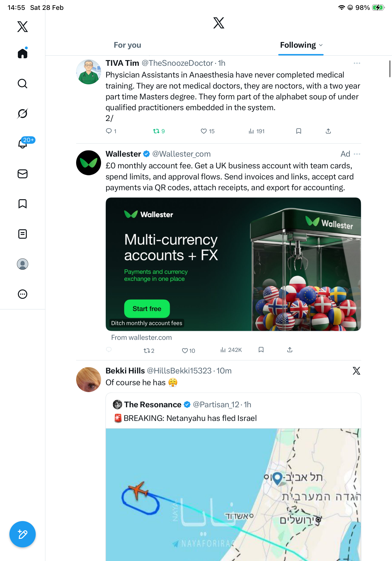Open more options on Wallester ad
Viewport: 392px width, 561px height.
(357, 154)
